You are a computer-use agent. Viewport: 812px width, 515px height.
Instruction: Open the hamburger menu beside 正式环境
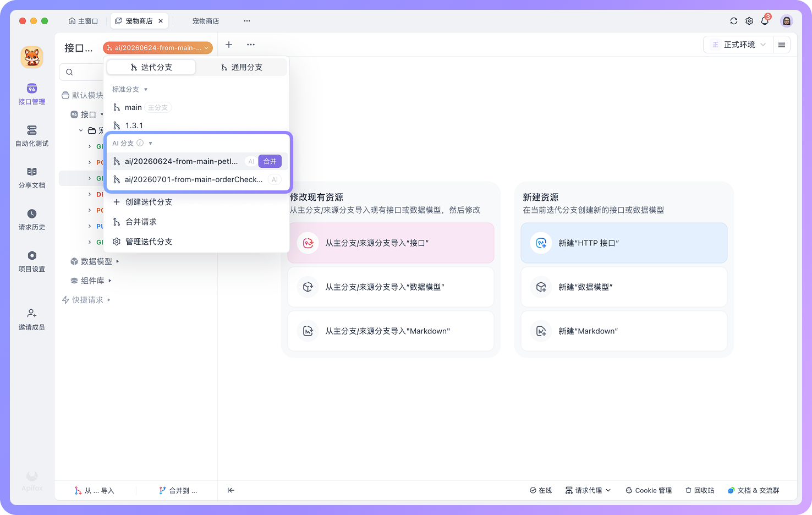pyautogui.click(x=782, y=45)
